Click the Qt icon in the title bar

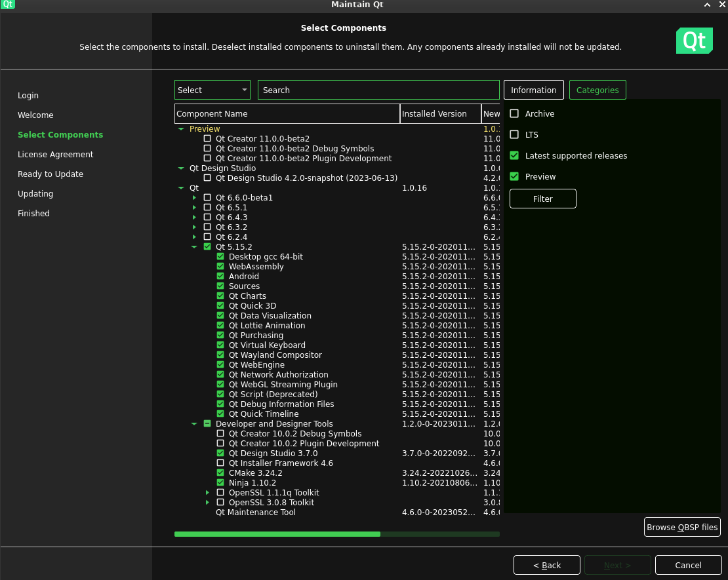[8, 5]
